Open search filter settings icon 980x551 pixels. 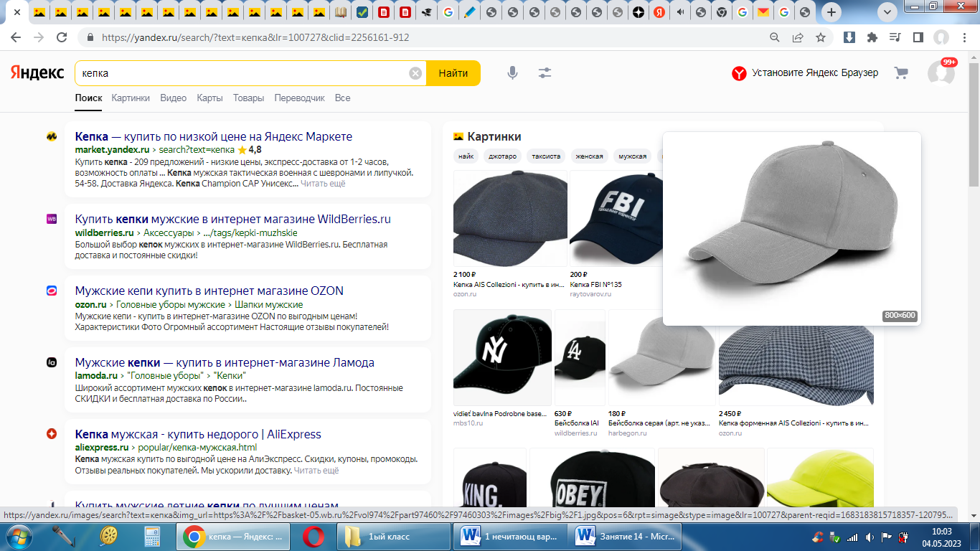pos(545,73)
